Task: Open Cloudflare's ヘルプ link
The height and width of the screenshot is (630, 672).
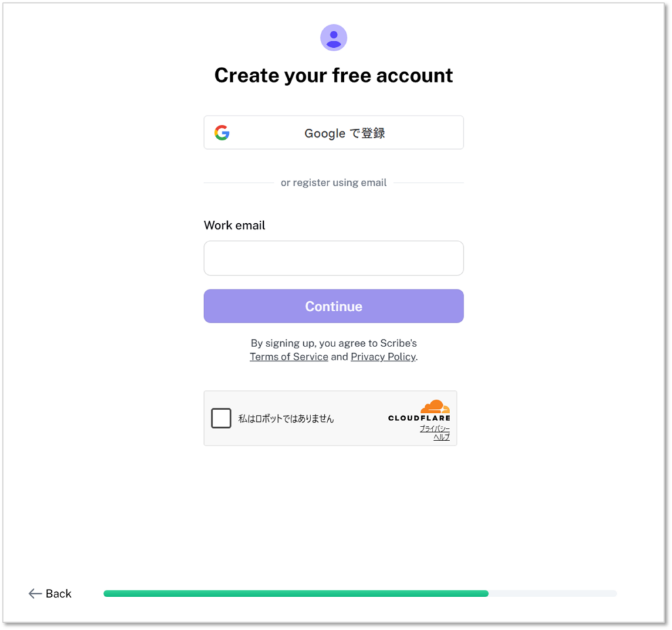Action: [442, 437]
